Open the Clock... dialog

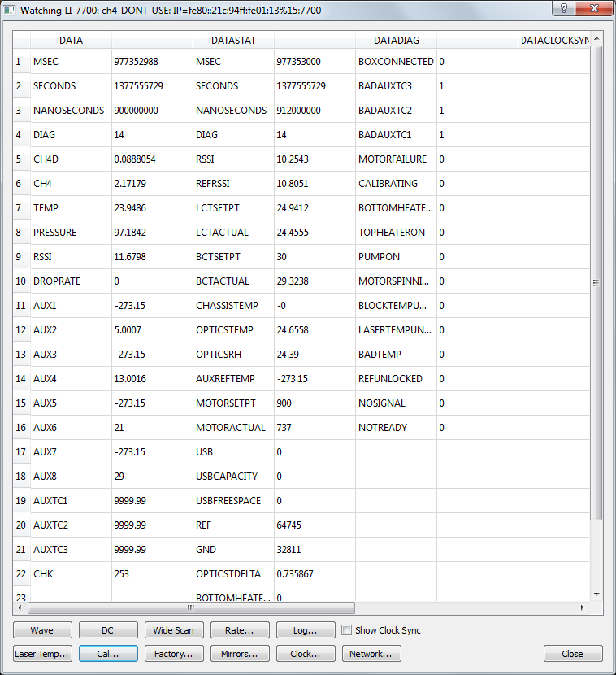point(306,654)
